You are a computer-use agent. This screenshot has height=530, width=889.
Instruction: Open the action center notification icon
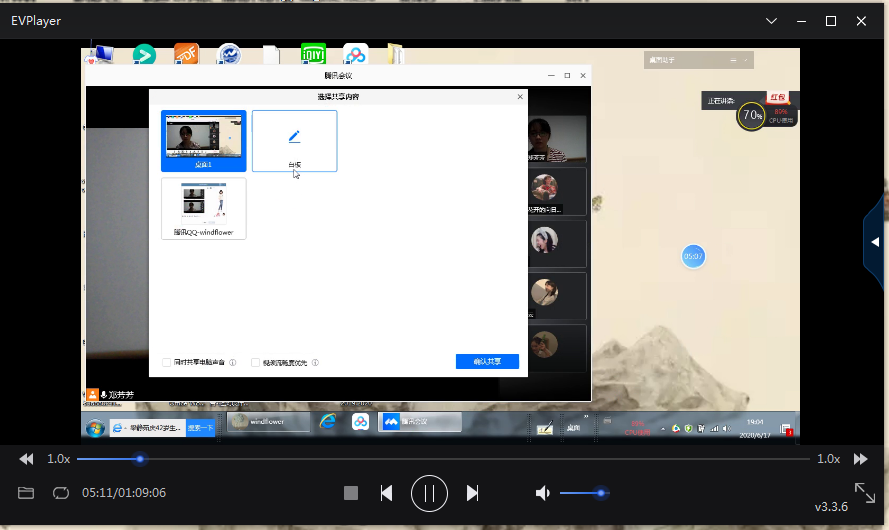pyautogui.click(x=786, y=429)
